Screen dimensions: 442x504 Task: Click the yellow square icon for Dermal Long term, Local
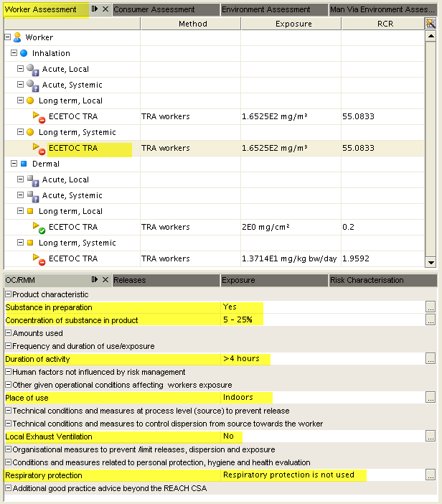click(30, 211)
